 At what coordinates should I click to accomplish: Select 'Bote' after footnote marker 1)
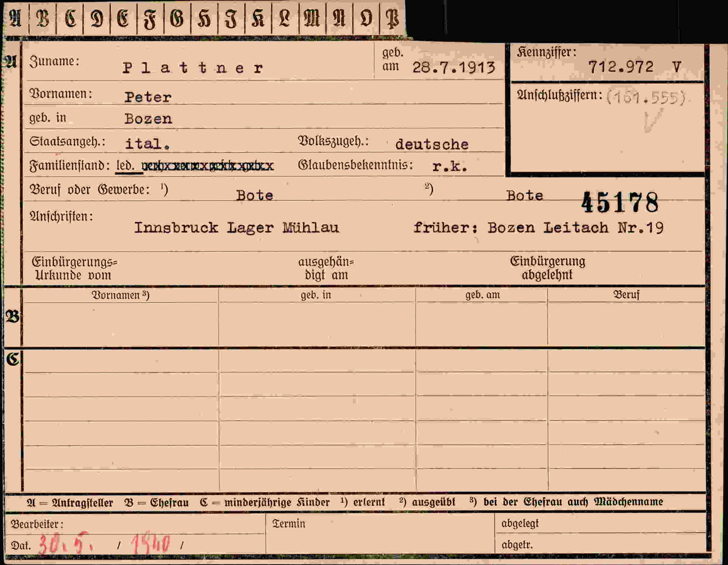click(255, 195)
